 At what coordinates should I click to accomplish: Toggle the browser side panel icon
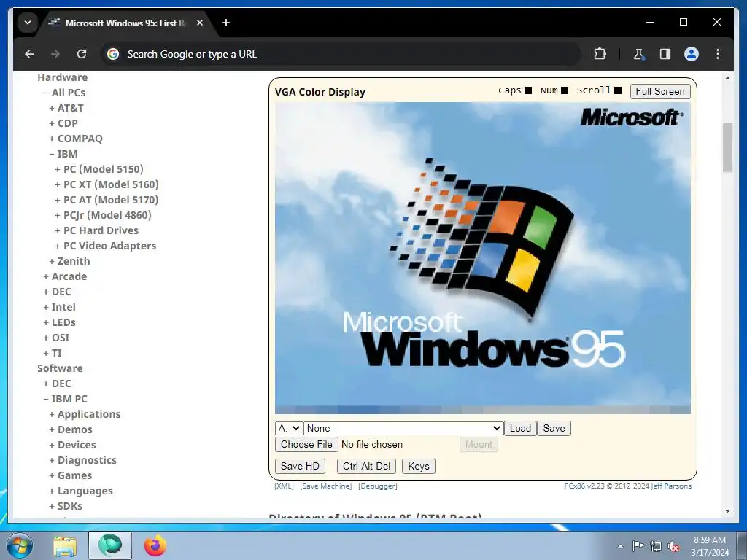click(x=665, y=54)
